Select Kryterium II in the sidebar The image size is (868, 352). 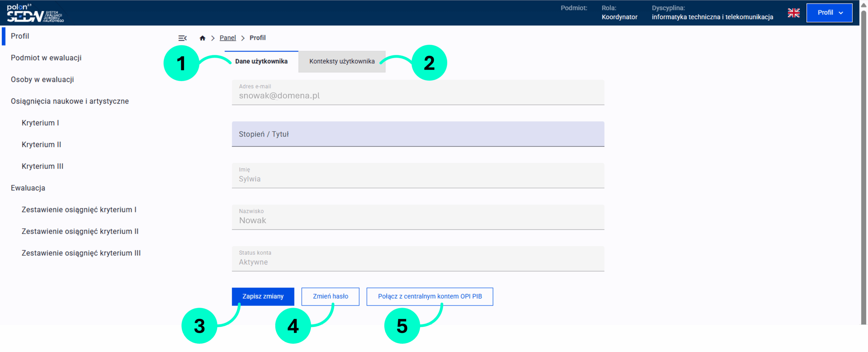(x=41, y=145)
